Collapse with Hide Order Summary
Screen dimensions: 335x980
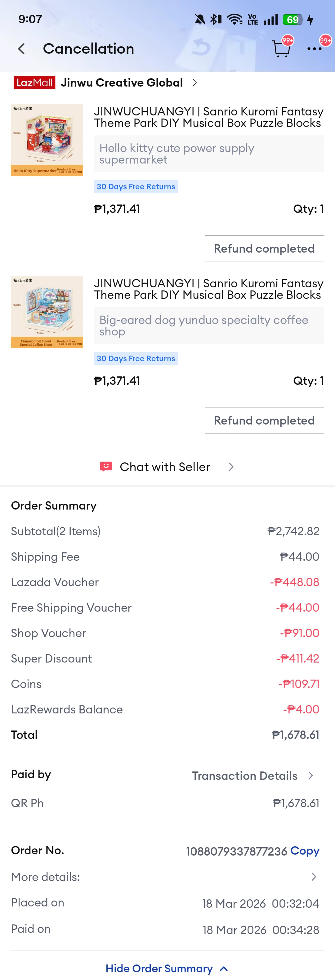pyautogui.click(x=167, y=968)
